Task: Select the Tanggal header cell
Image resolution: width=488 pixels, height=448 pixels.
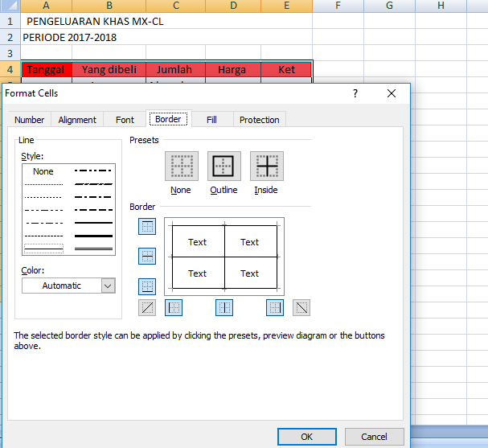Action: [47, 69]
